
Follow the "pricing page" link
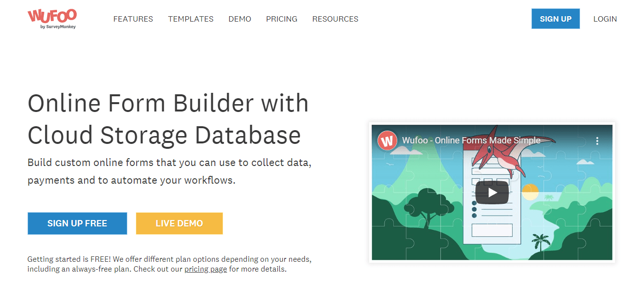coord(205,269)
